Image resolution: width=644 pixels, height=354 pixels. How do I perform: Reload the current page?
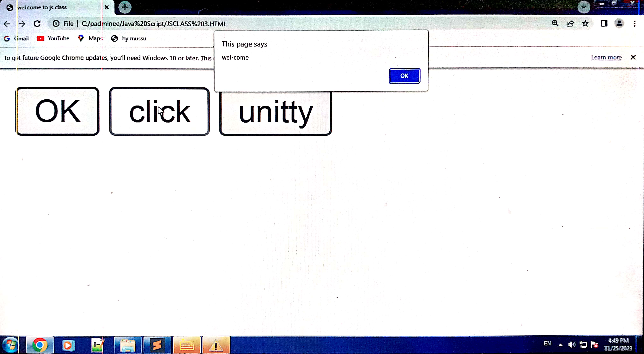point(37,24)
